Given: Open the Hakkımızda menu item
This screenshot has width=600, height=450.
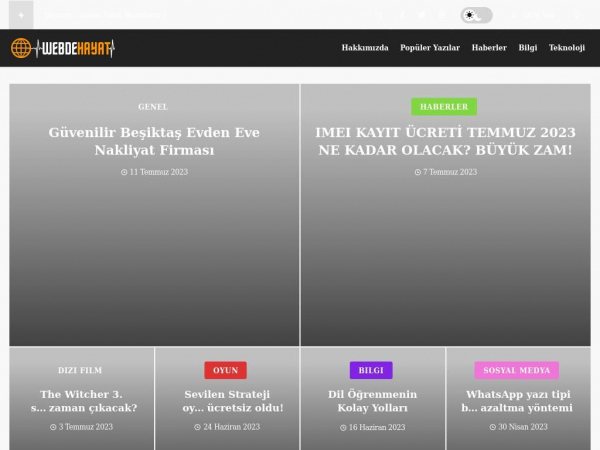Looking at the screenshot, I should click(x=365, y=48).
